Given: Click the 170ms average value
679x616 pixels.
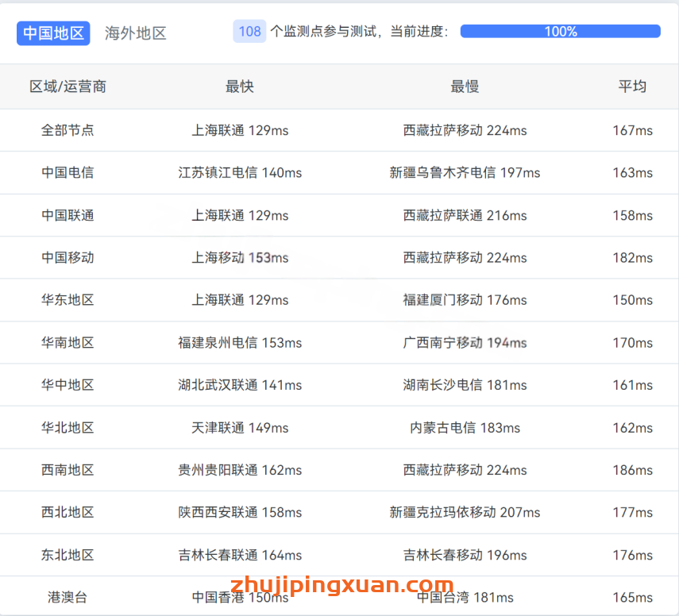Looking at the screenshot, I should tap(632, 343).
